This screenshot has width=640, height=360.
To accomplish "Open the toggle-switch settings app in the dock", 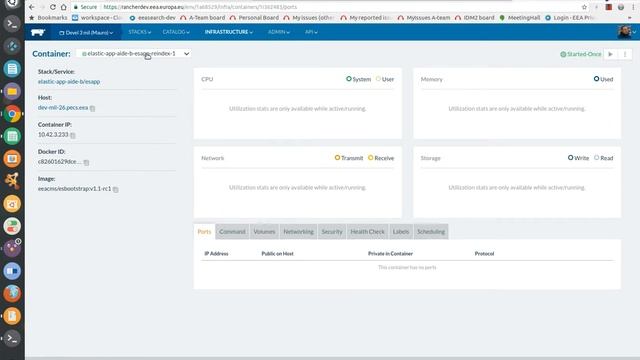I will pos(12,226).
